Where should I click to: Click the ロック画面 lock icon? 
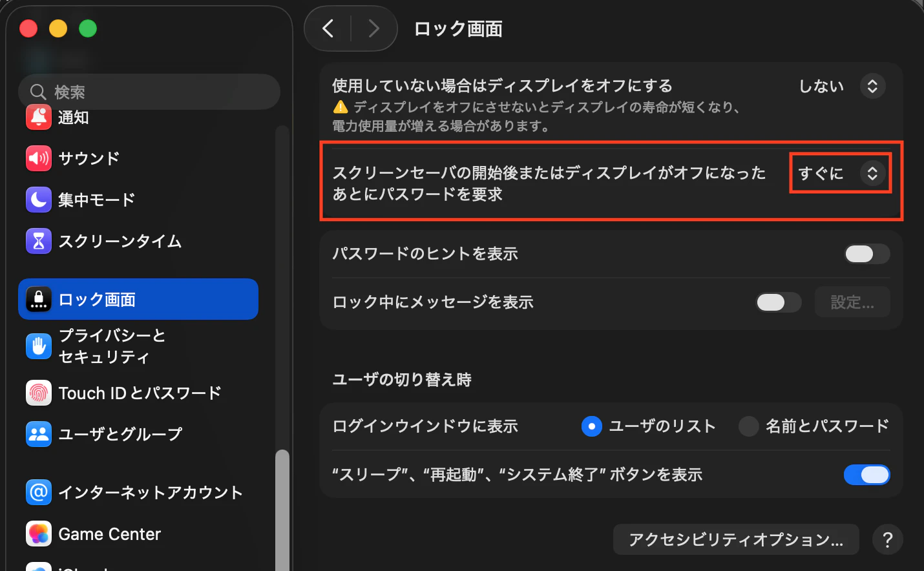coord(39,299)
